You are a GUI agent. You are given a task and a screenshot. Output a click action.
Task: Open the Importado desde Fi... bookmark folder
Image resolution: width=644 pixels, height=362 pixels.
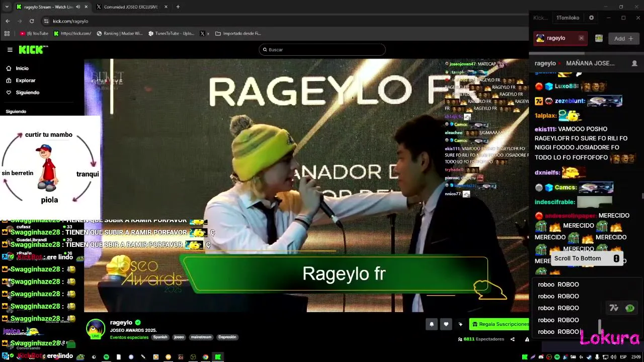(238, 34)
